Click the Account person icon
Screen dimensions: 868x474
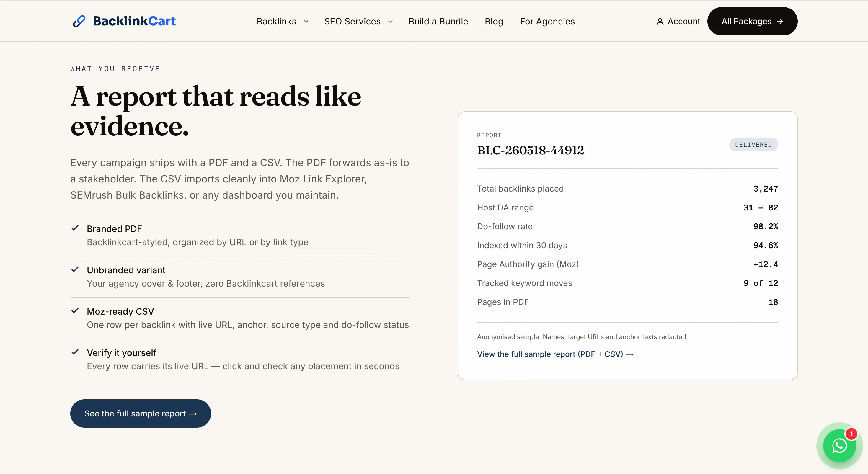click(660, 22)
